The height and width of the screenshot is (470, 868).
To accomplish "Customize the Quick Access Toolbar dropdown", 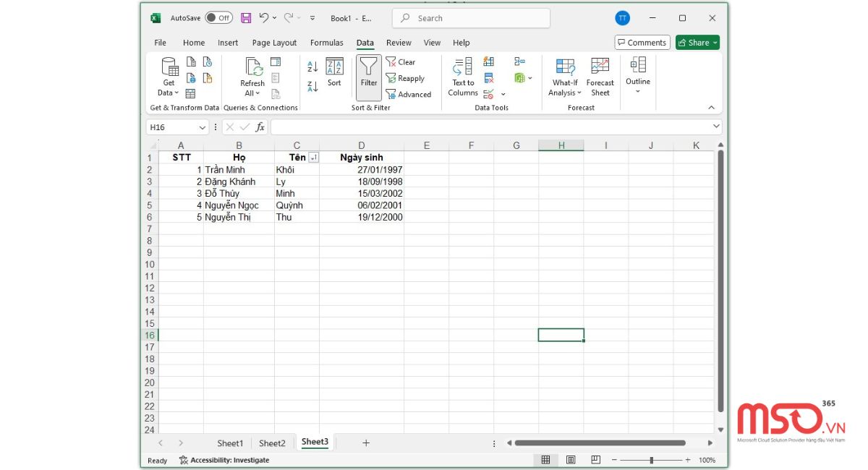I will [312, 18].
